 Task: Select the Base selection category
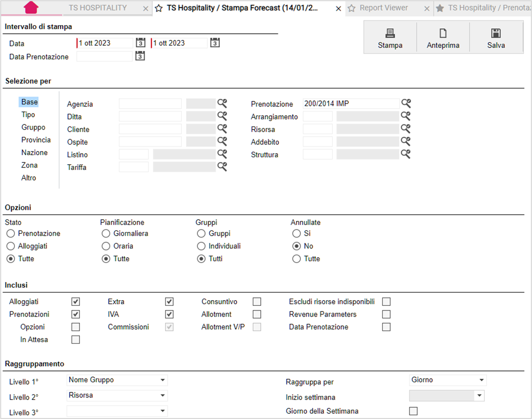29,102
